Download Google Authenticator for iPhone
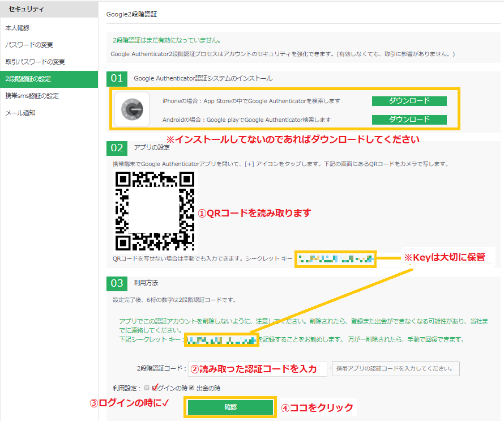 [x=409, y=101]
